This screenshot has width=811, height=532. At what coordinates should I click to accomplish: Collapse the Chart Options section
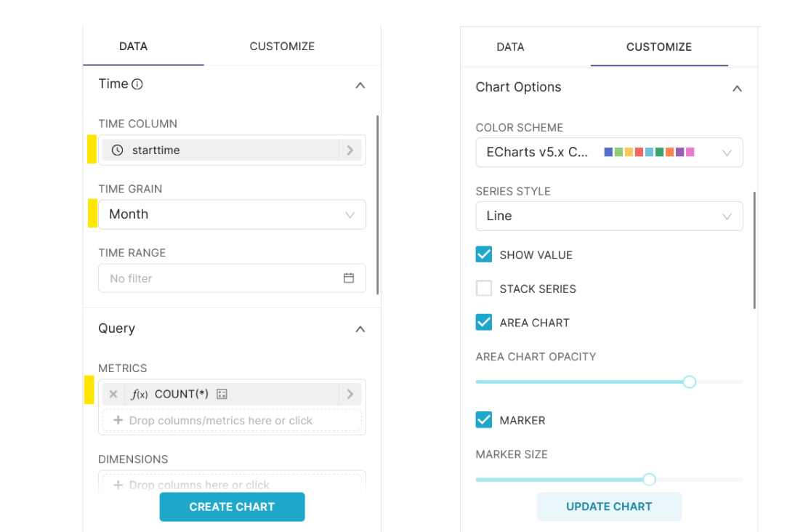(x=737, y=88)
